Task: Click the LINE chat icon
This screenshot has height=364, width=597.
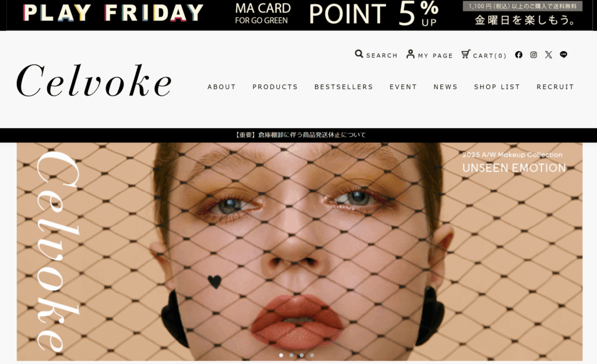Action: [564, 55]
